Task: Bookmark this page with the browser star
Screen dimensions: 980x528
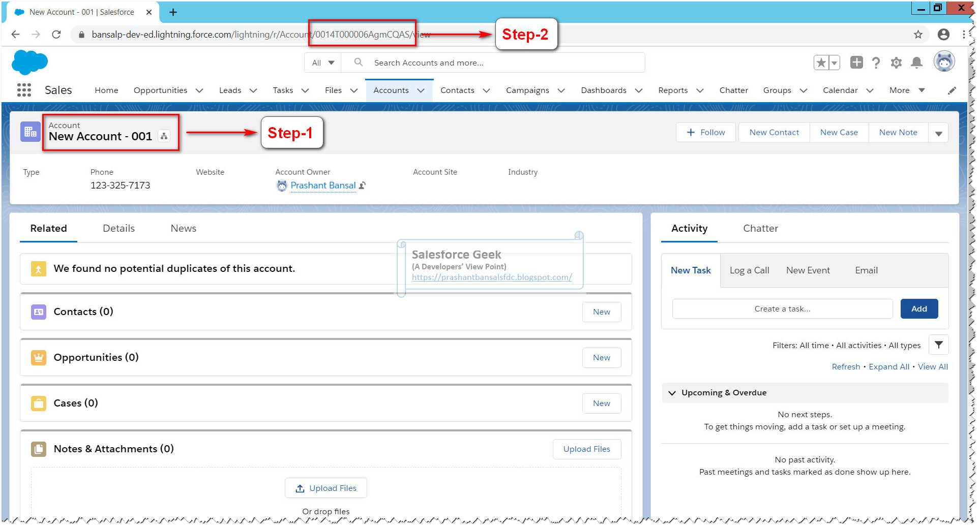Action: tap(918, 34)
